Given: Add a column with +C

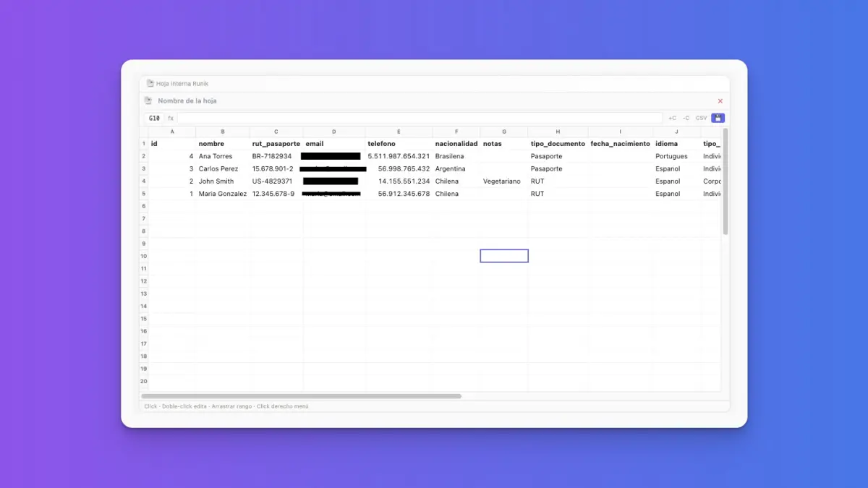Looking at the screenshot, I should coord(672,118).
